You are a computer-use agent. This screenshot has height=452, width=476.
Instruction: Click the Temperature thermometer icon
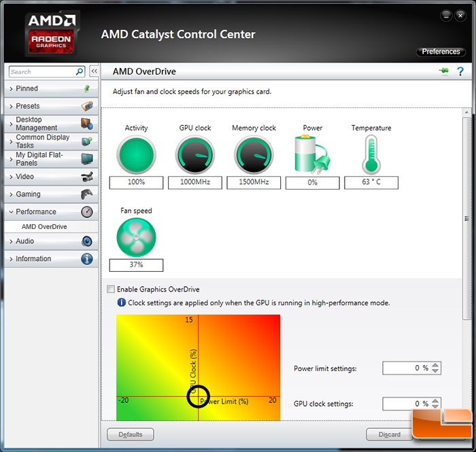click(x=371, y=155)
